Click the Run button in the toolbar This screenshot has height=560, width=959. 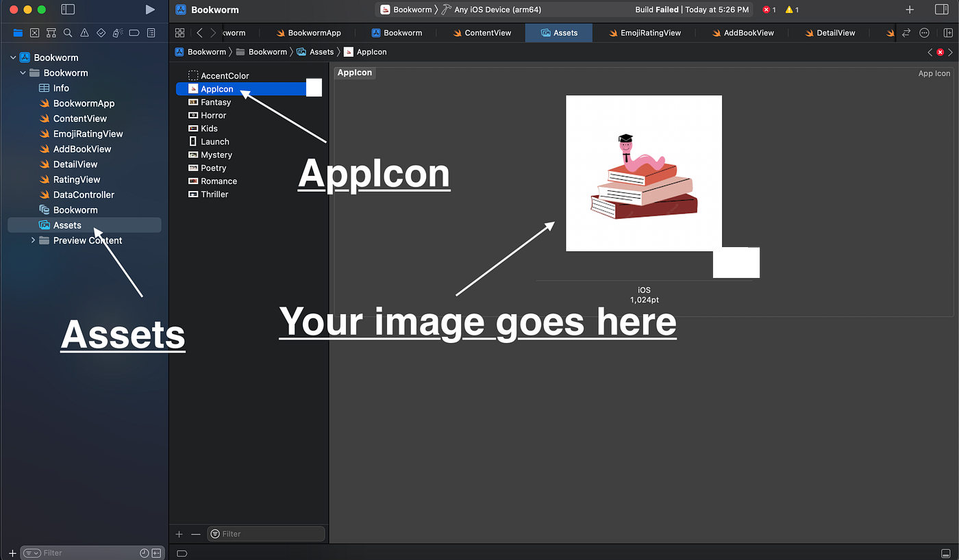[x=150, y=10]
